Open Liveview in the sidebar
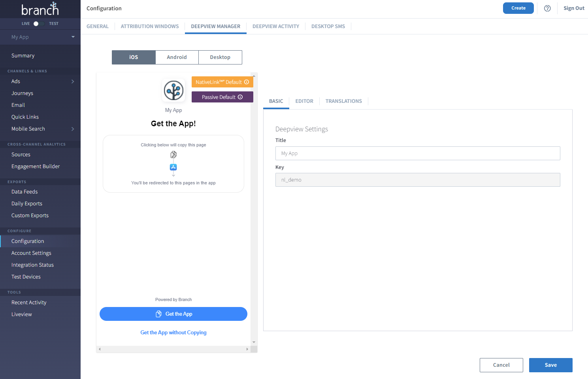 (22, 315)
